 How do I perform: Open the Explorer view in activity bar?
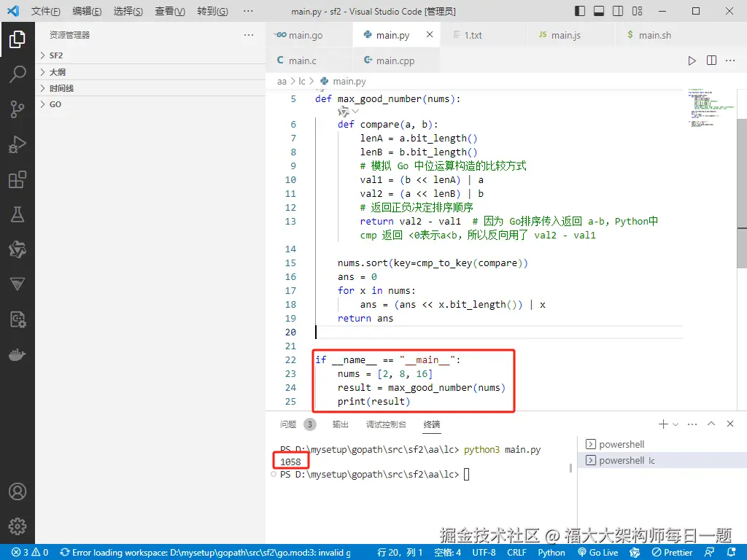(18, 39)
